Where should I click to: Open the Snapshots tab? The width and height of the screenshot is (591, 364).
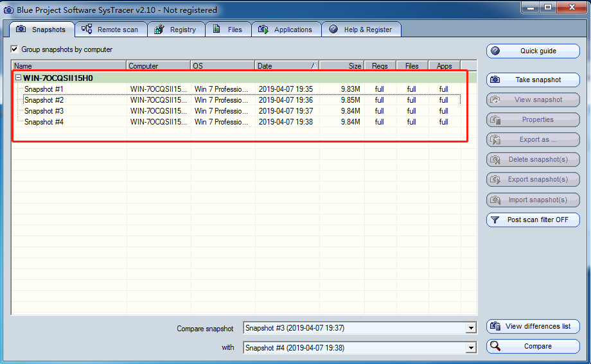(42, 30)
